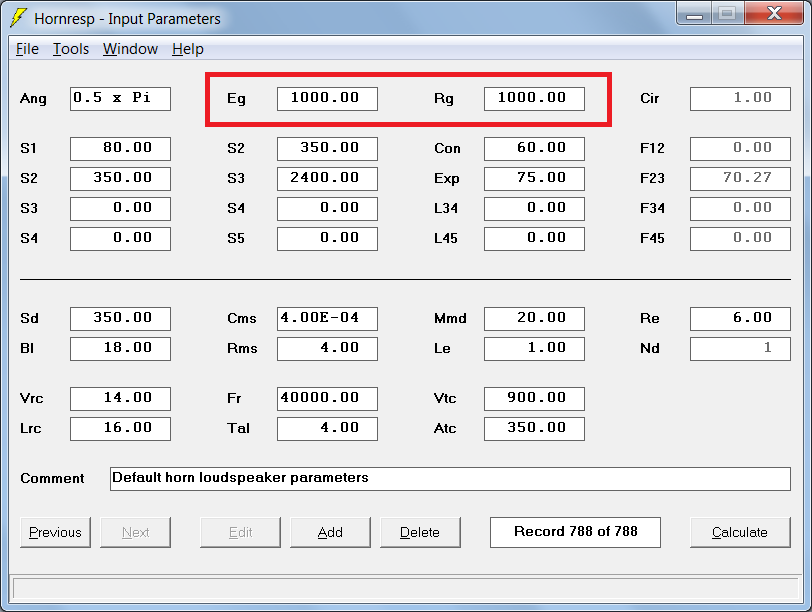
Task: Click the Cms field showing 4.00E-04
Action: click(x=327, y=319)
